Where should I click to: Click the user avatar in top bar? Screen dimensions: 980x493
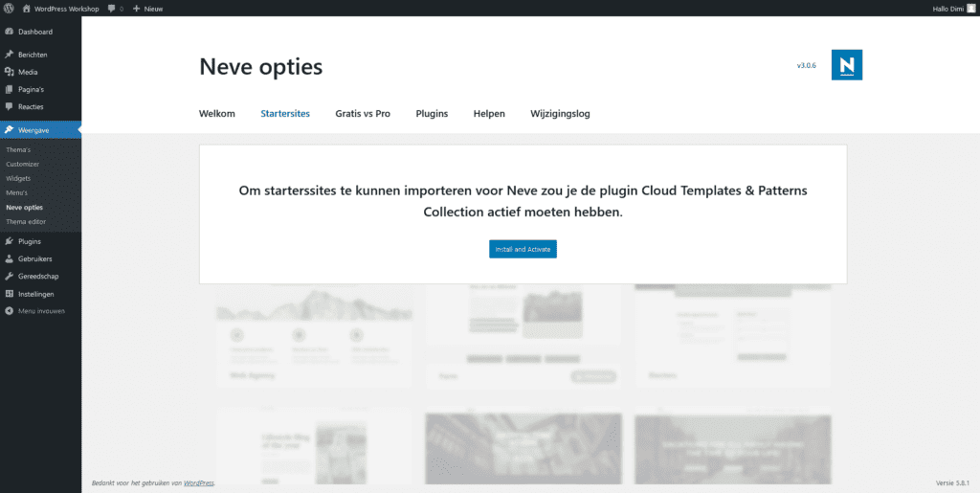[x=970, y=9]
